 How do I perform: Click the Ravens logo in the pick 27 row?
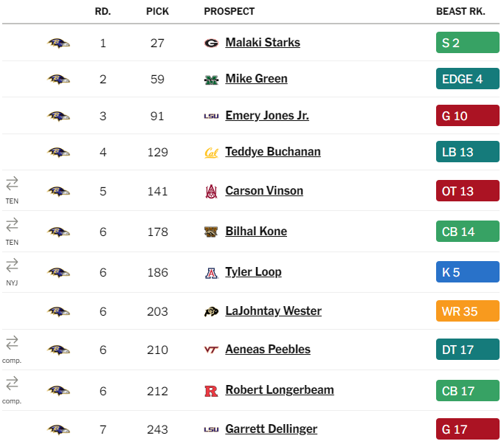pyautogui.click(x=58, y=43)
